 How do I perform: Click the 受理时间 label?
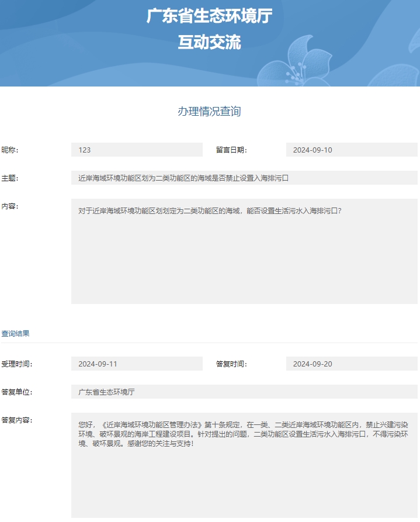(17, 364)
